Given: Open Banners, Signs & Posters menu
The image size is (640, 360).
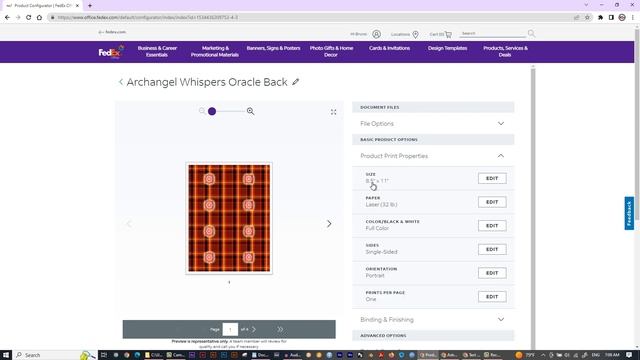Looking at the screenshot, I should click(x=273, y=48).
